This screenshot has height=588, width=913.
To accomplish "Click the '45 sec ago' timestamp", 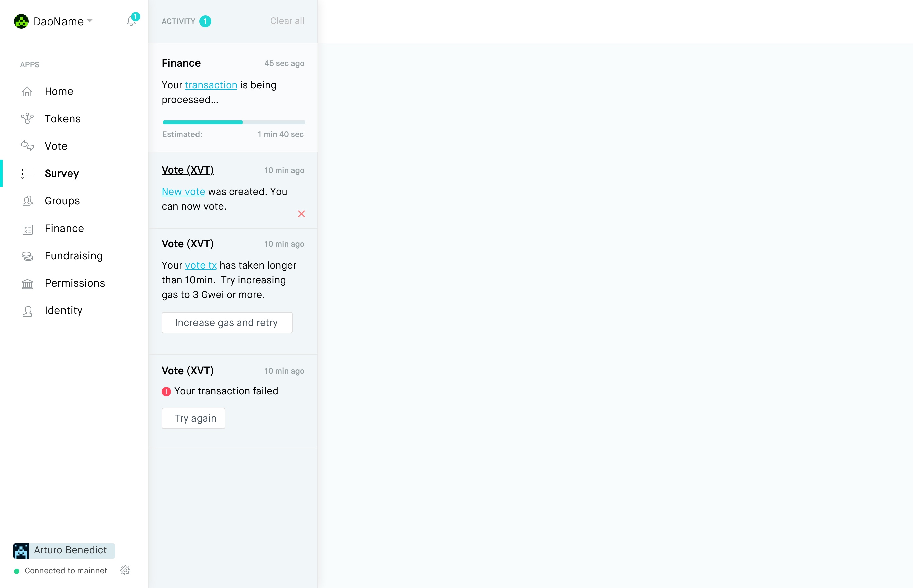I will tap(284, 63).
